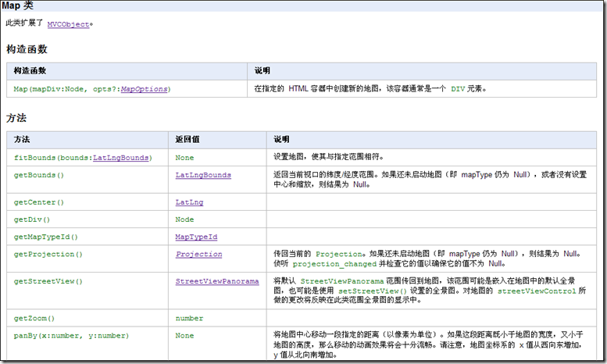
Task: Click the panBy(x:number, y:number) method cell
Action: click(x=87, y=343)
